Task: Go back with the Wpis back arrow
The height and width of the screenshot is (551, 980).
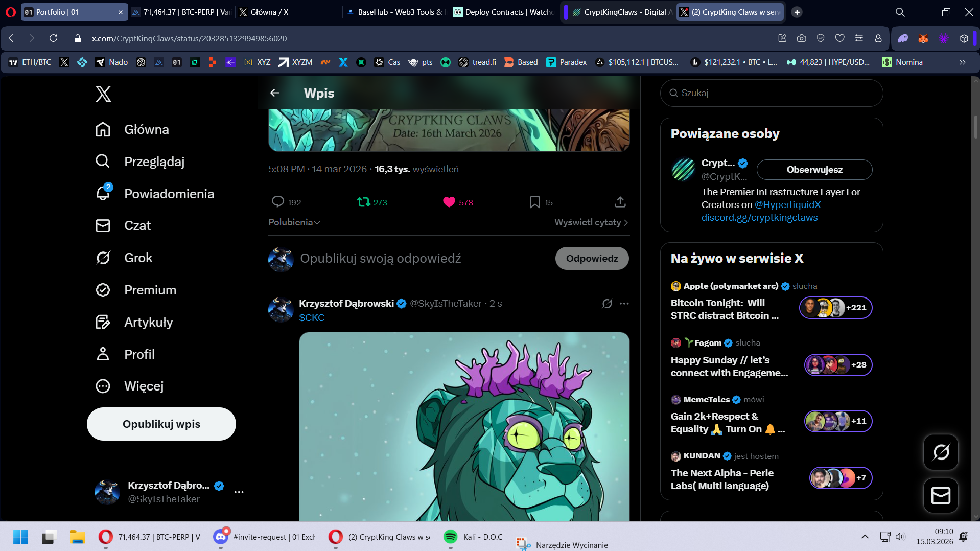Action: (275, 93)
